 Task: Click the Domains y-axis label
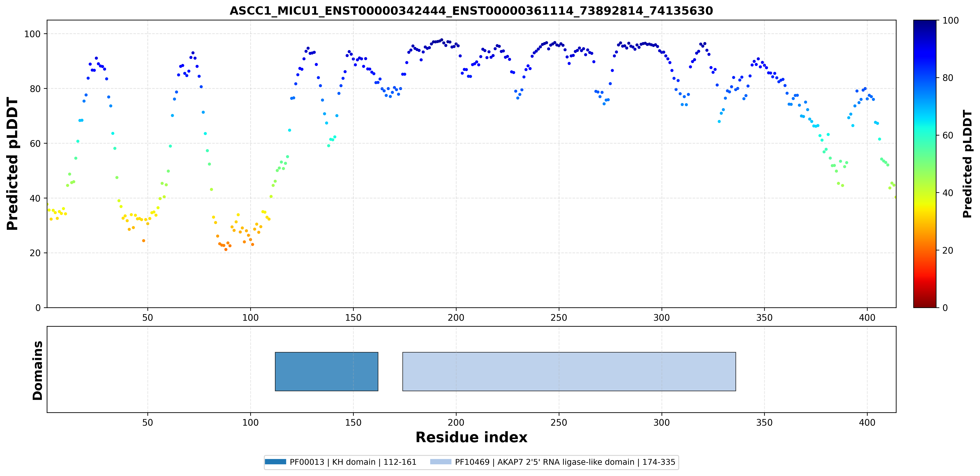point(38,370)
